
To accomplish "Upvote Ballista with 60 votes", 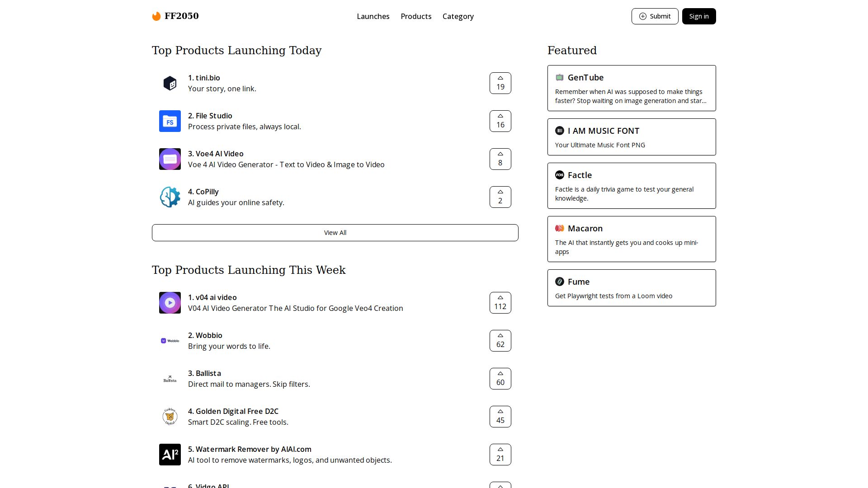I will (x=500, y=379).
